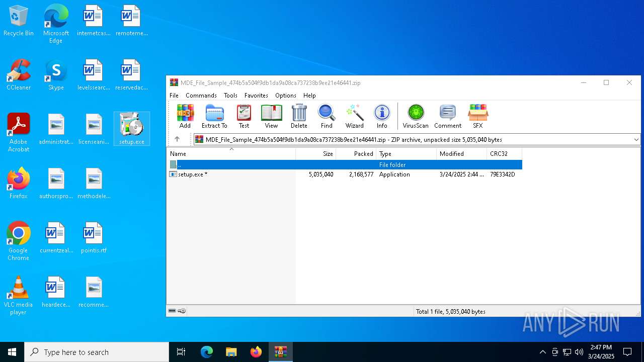Screen dimensions: 644x362
Task: Open the notification center
Action: tap(627, 352)
